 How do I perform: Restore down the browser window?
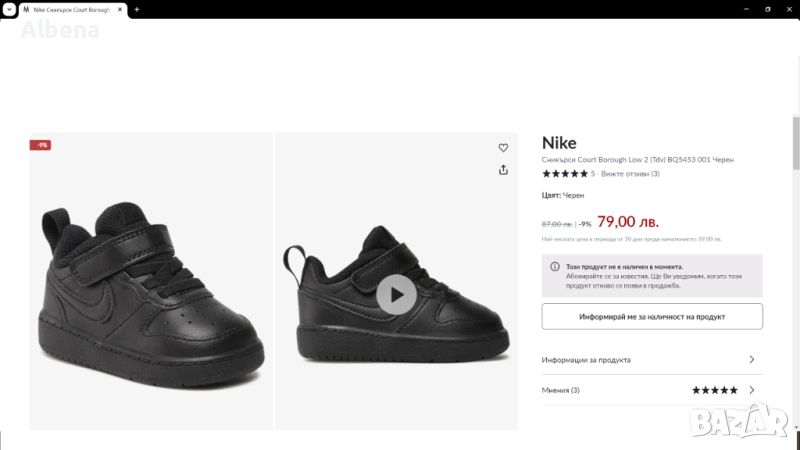pyautogui.click(x=768, y=9)
